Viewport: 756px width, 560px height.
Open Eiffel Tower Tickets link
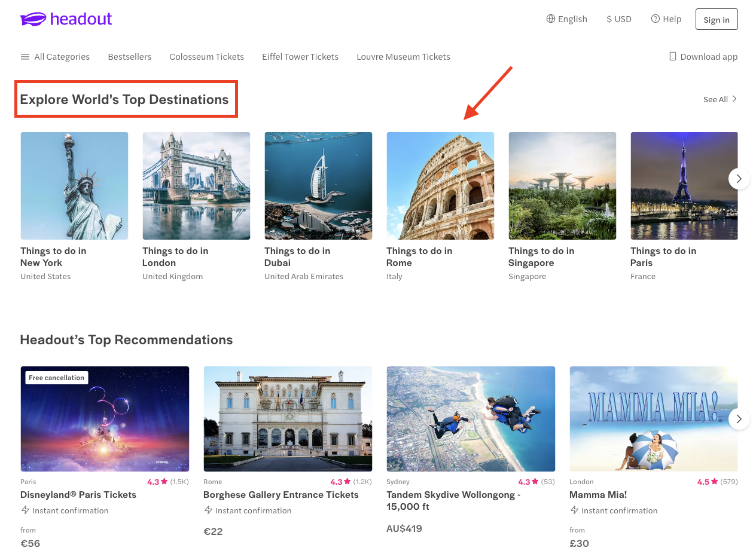pos(300,56)
